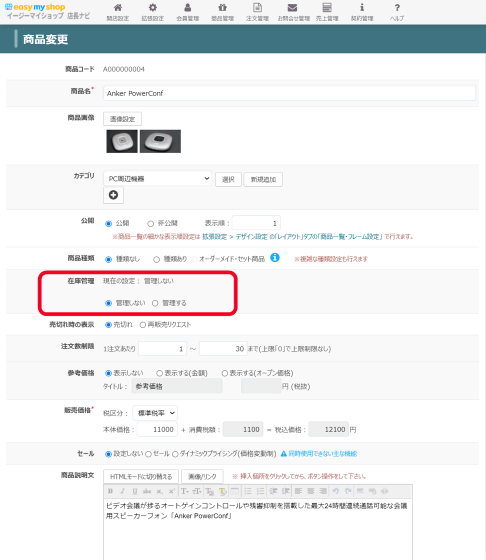Select 公開 radio button

tap(108, 224)
